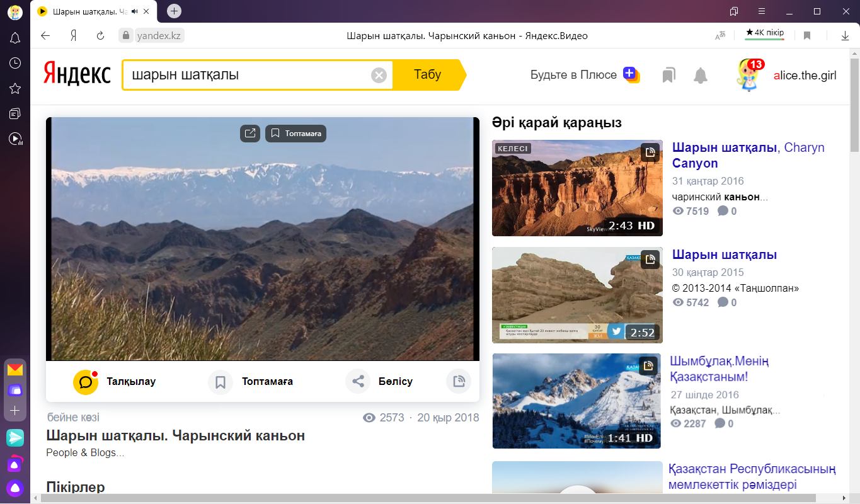
Task: Open the 4K пікір reviews badge
Action: [x=764, y=33]
